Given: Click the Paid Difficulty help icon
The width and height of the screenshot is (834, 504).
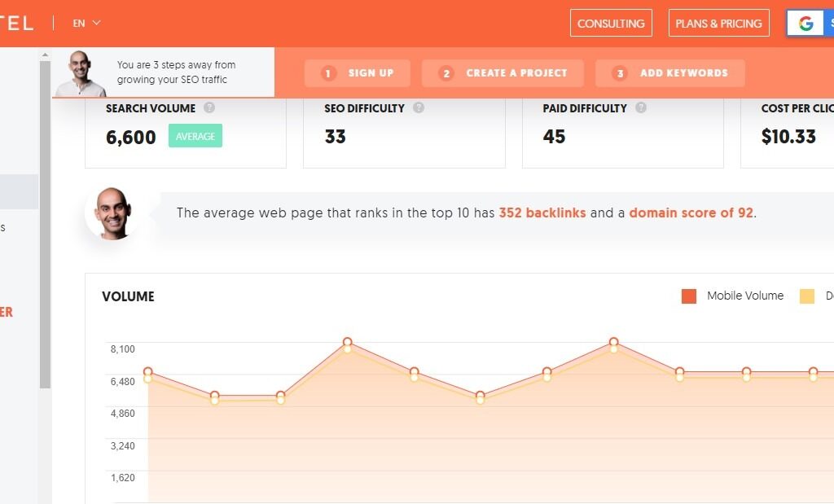Looking at the screenshot, I should (640, 107).
